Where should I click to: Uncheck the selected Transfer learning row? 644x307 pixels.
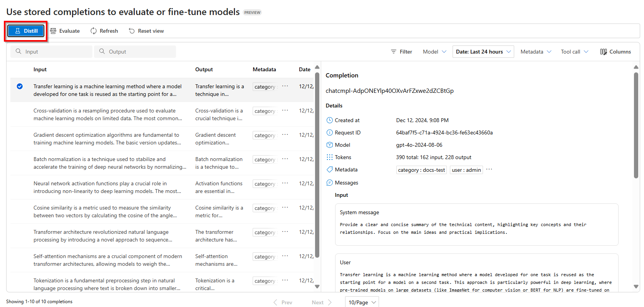[20, 86]
